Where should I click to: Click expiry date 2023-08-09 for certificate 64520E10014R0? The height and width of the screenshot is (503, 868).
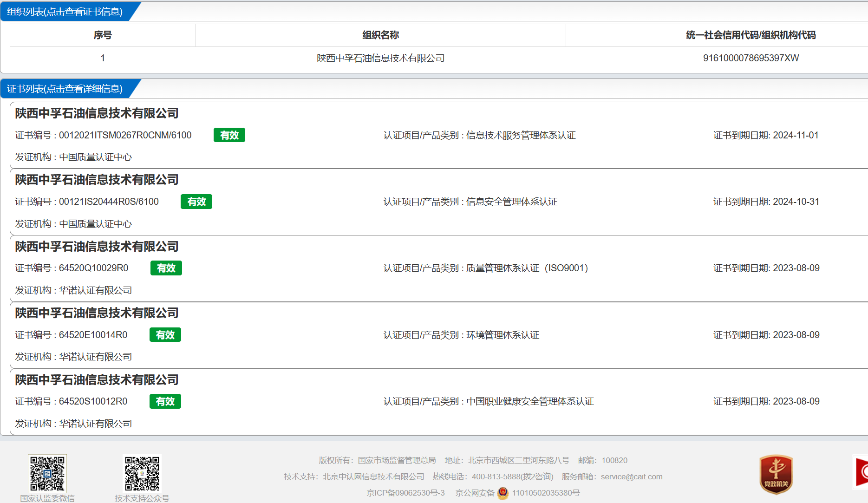pyautogui.click(x=796, y=335)
